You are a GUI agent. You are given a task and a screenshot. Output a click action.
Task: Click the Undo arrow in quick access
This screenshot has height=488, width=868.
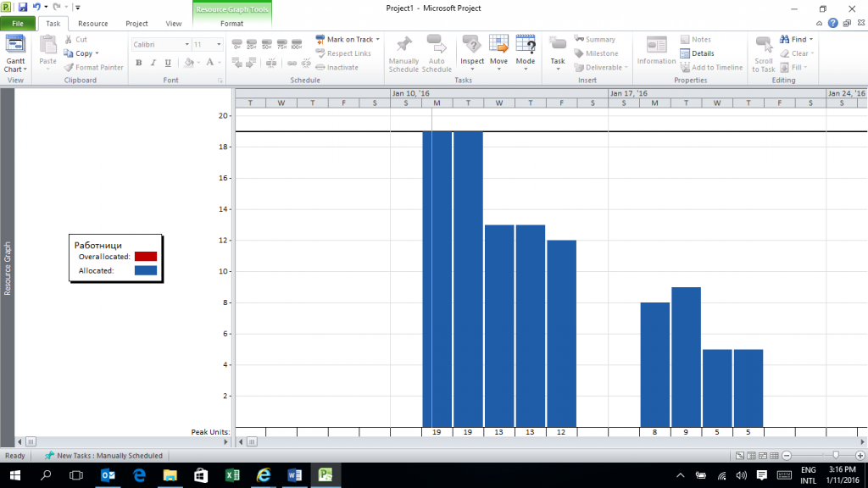36,7
